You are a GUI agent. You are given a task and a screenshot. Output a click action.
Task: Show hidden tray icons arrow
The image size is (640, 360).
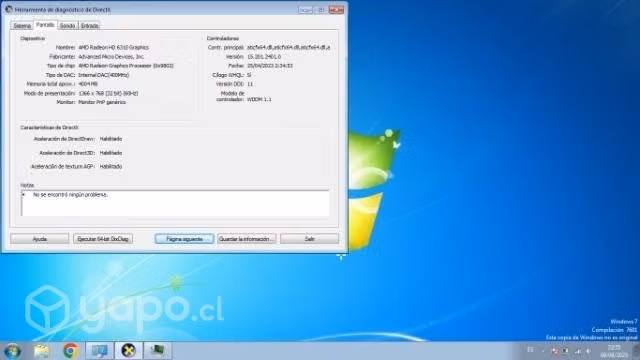543,351
